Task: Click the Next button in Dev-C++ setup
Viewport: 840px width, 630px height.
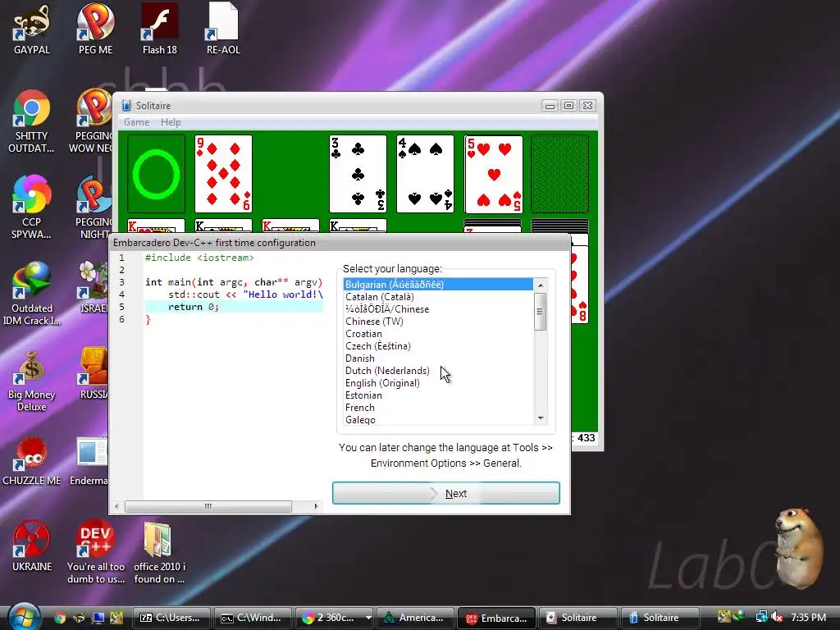Action: (x=445, y=493)
